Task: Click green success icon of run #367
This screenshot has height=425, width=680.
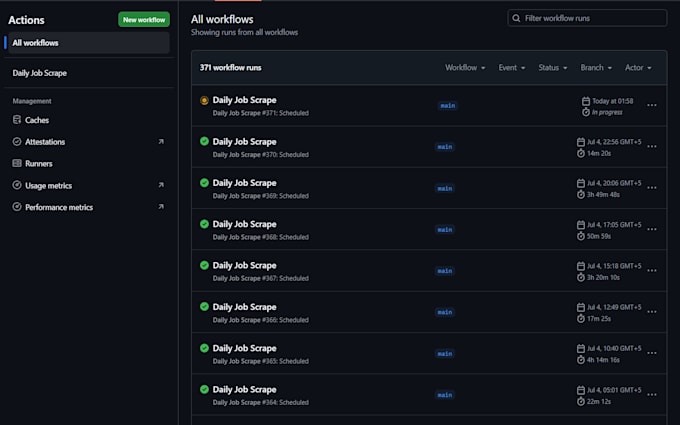Action: pos(204,265)
